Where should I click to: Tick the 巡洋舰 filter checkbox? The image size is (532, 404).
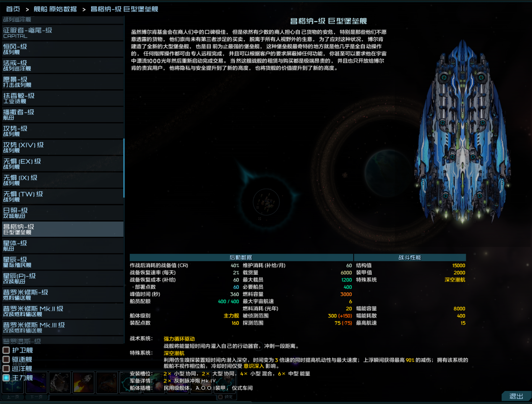point(6,369)
